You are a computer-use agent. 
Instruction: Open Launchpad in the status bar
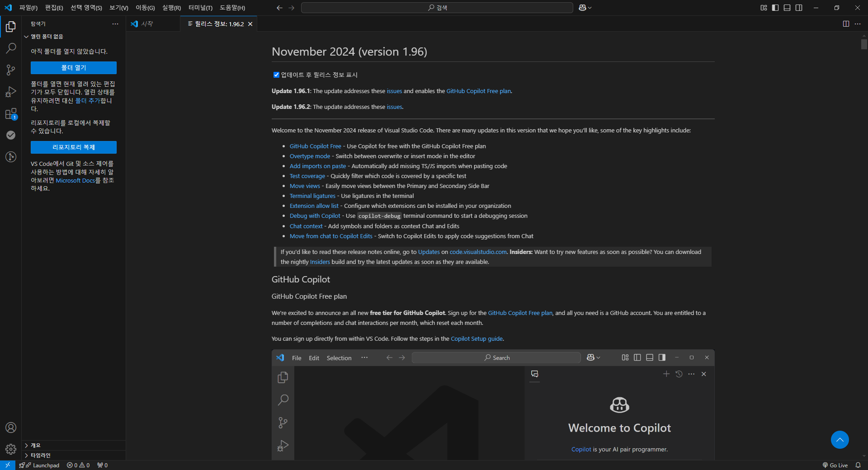[x=39, y=465]
